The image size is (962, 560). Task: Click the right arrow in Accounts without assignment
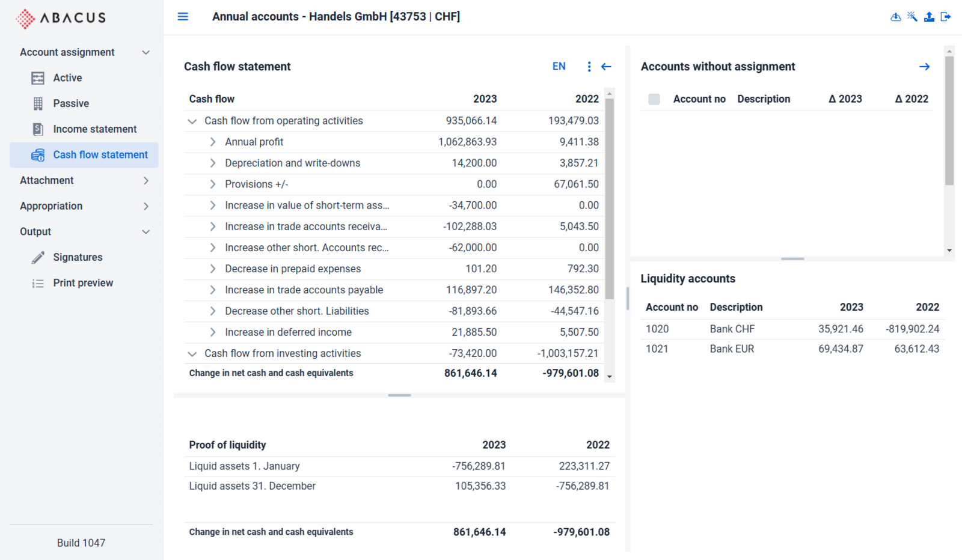tap(925, 67)
